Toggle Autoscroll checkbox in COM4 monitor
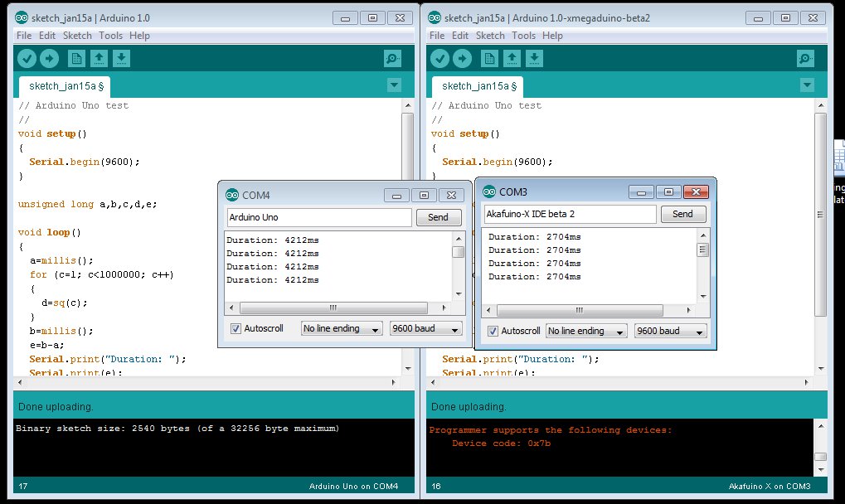 point(236,328)
